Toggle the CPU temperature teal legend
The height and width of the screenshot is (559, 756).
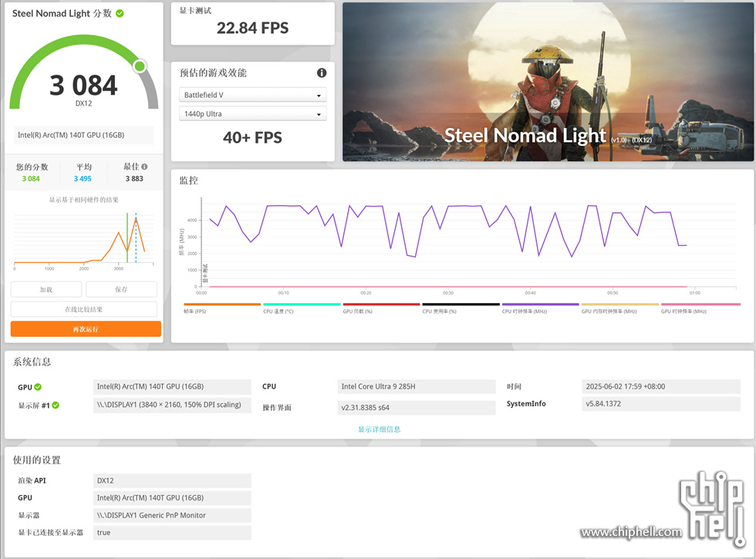click(302, 308)
